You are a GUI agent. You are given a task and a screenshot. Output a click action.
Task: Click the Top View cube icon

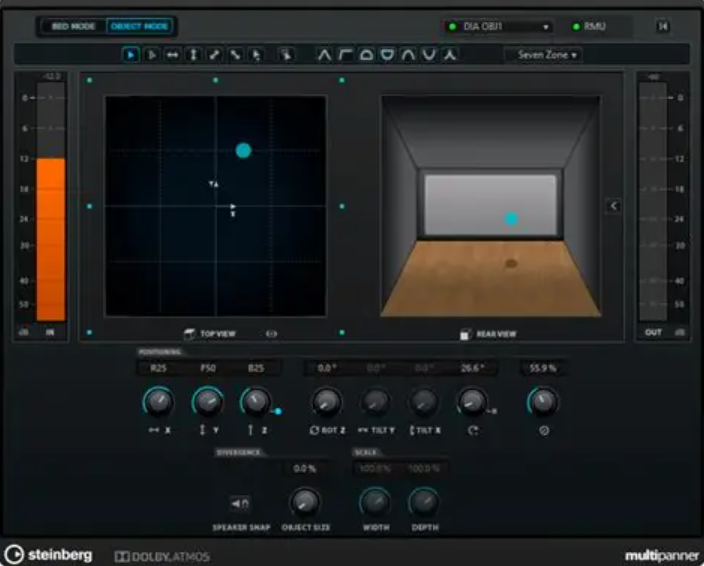pyautogui.click(x=188, y=334)
